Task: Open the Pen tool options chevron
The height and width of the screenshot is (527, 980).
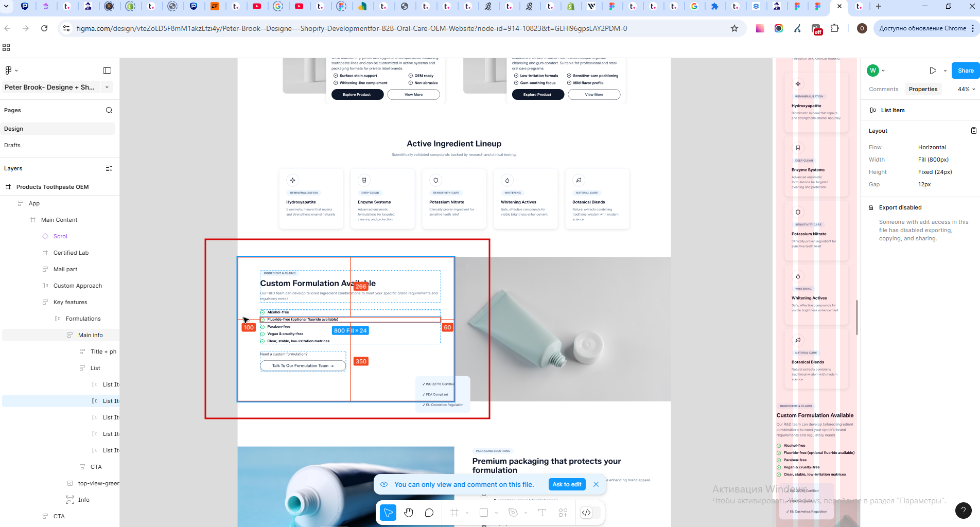Action: (526, 513)
